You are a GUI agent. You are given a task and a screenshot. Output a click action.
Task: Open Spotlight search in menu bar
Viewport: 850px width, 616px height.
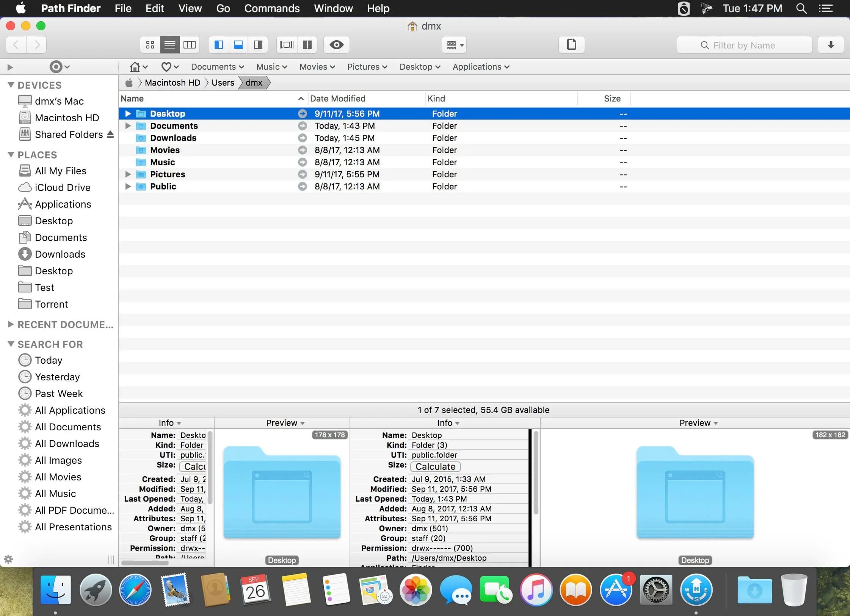(x=801, y=8)
